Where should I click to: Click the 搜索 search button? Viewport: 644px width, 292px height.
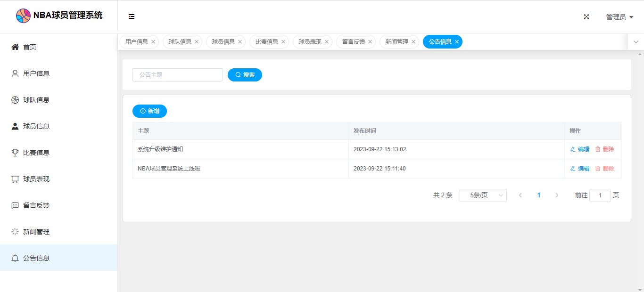pos(245,75)
